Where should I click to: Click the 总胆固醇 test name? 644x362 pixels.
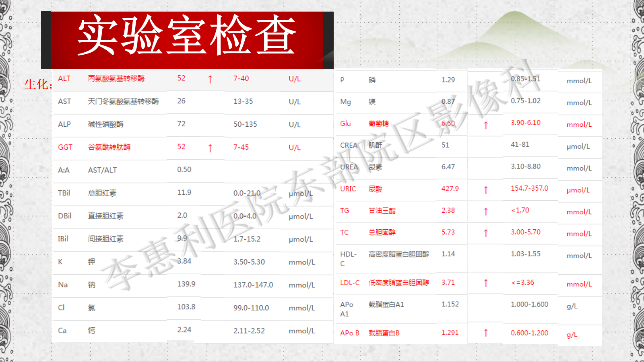pyautogui.click(x=382, y=232)
